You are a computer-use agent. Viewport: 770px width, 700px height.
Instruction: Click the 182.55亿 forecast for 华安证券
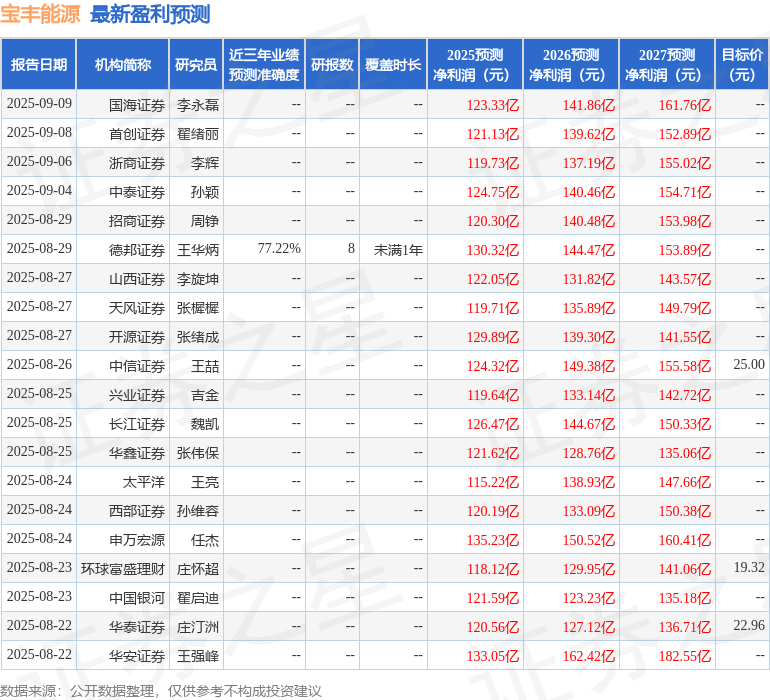tap(685, 656)
